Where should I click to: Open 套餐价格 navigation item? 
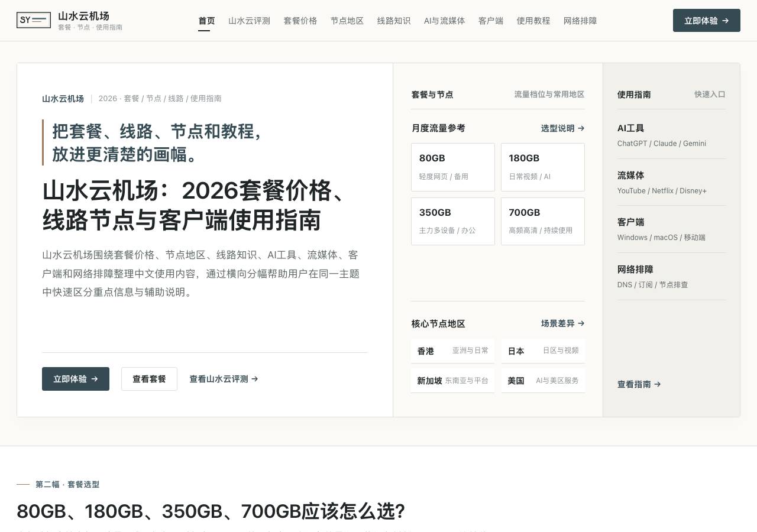(x=300, y=21)
